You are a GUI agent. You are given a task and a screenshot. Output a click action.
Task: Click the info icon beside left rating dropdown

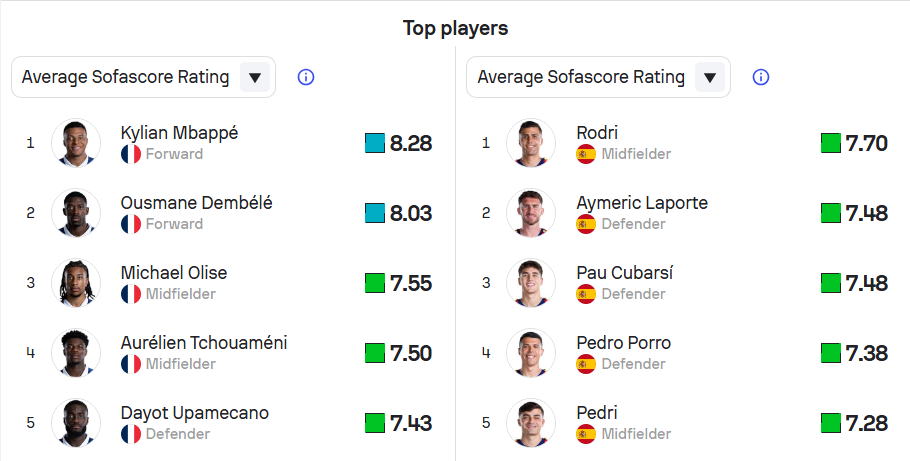[306, 77]
